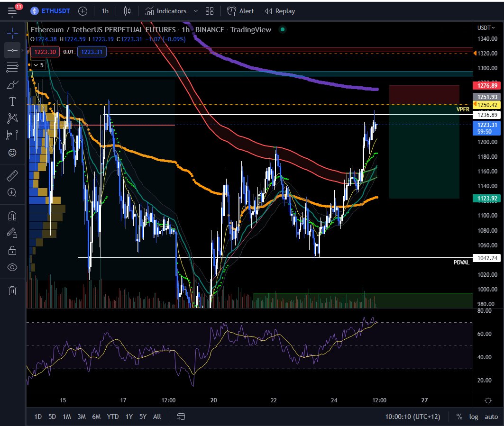The image size is (504, 426).
Task: Toggle percent scale mode
Action: (x=459, y=417)
